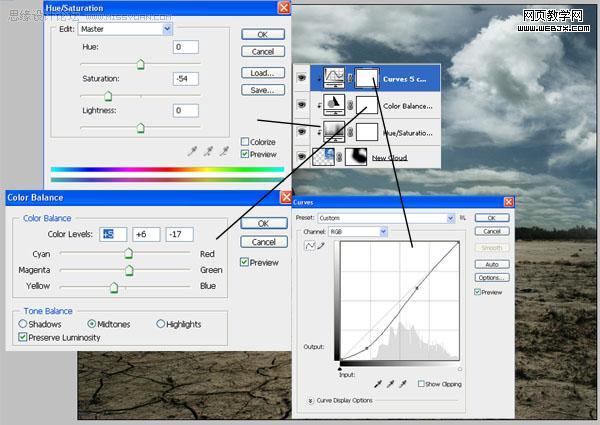This screenshot has width=600, height=425.
Task: Click the Color Balance adjustment layer icon
Action: point(334,105)
